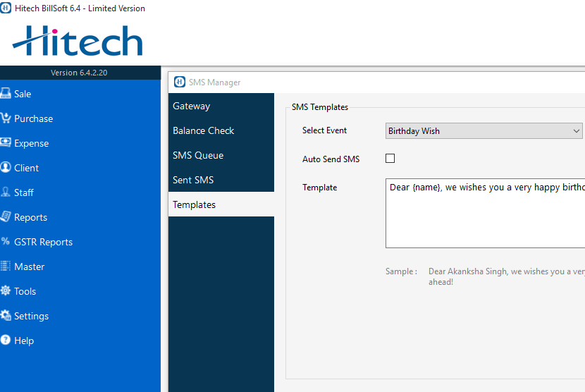This screenshot has width=585, height=392.
Task: Click inside the Template text box
Action: point(485,219)
